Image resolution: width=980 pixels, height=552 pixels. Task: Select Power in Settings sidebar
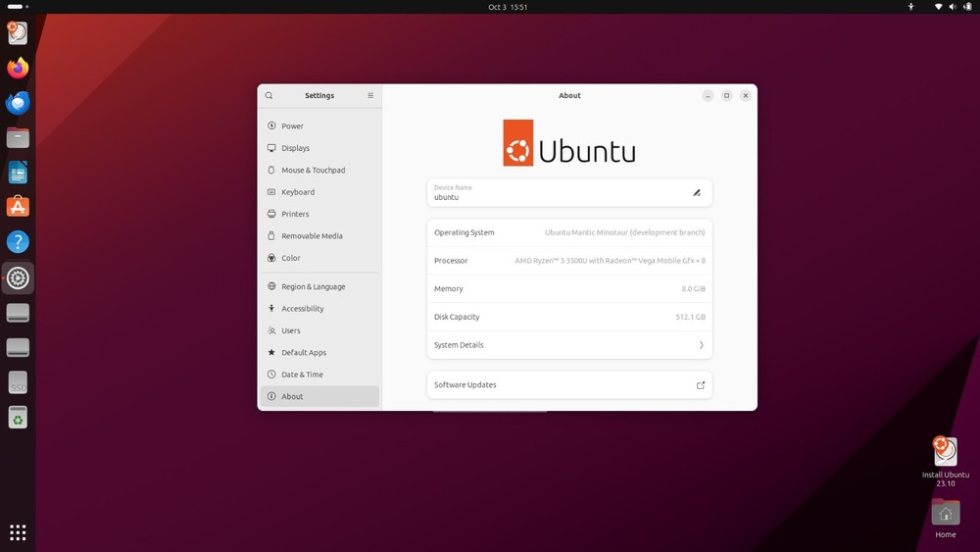click(319, 125)
